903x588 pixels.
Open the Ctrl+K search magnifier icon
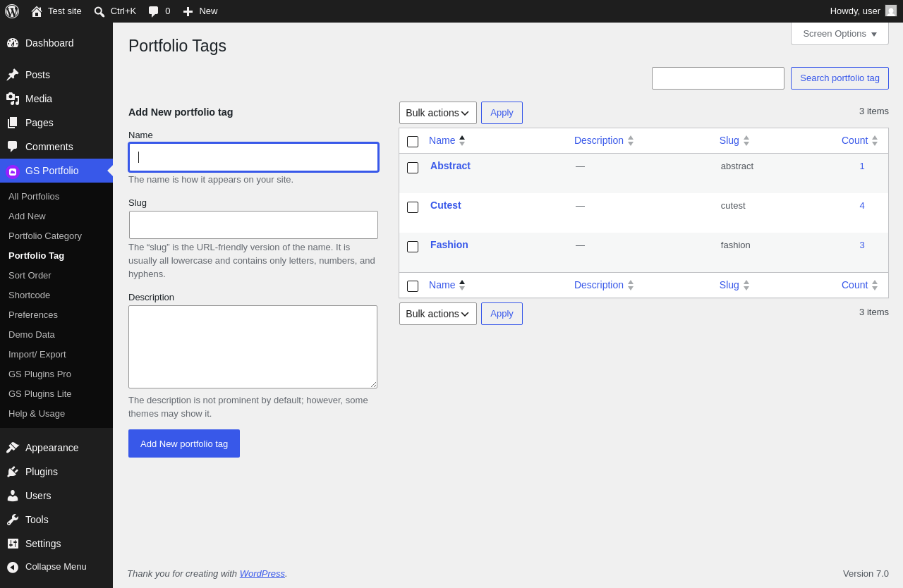coord(99,11)
